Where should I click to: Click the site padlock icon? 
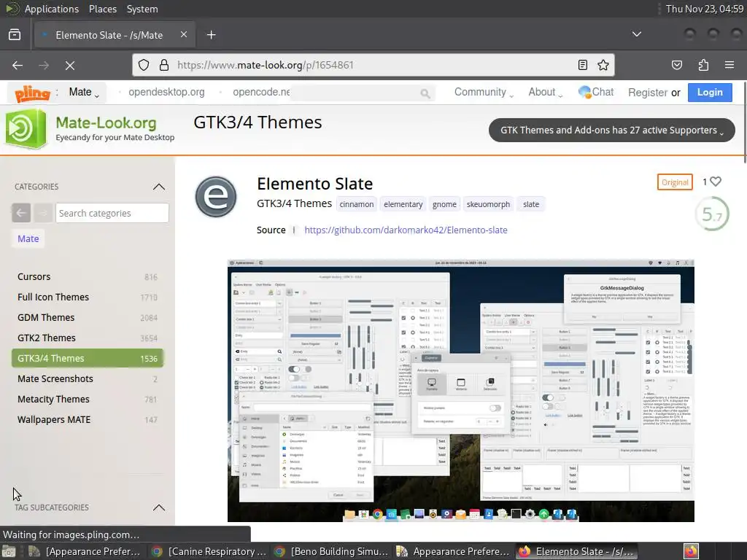click(x=164, y=65)
